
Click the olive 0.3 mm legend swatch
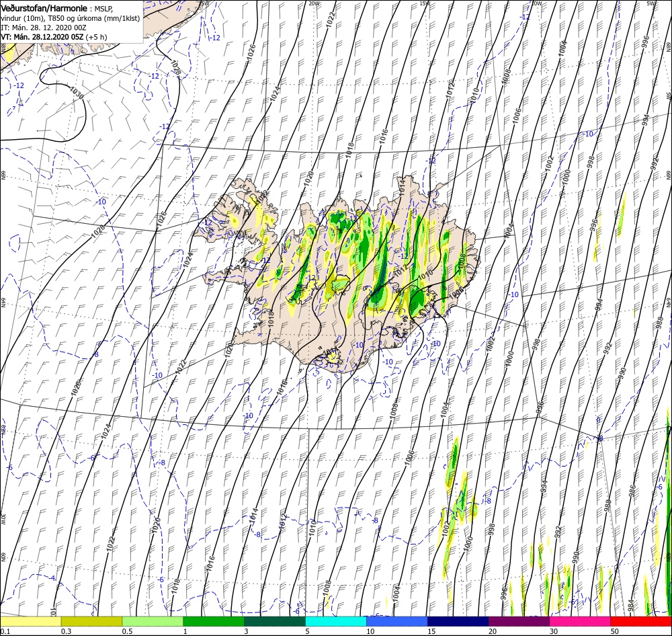point(91,621)
